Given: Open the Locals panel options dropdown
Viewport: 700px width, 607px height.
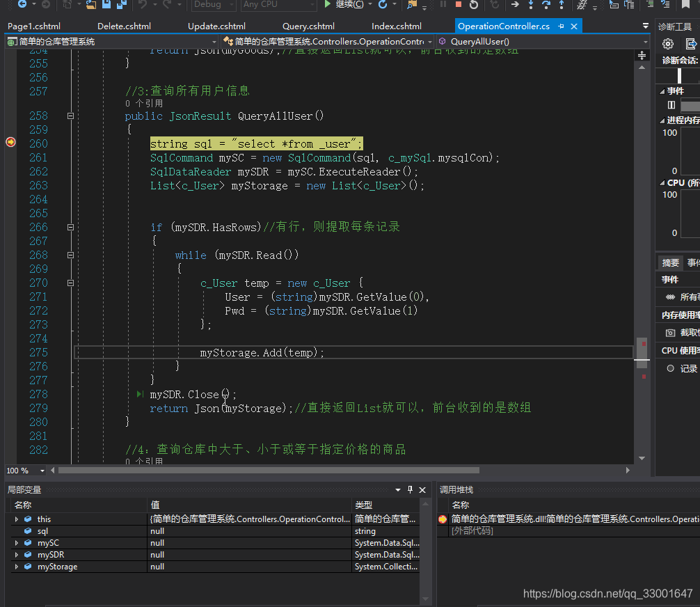Looking at the screenshot, I should [398, 490].
